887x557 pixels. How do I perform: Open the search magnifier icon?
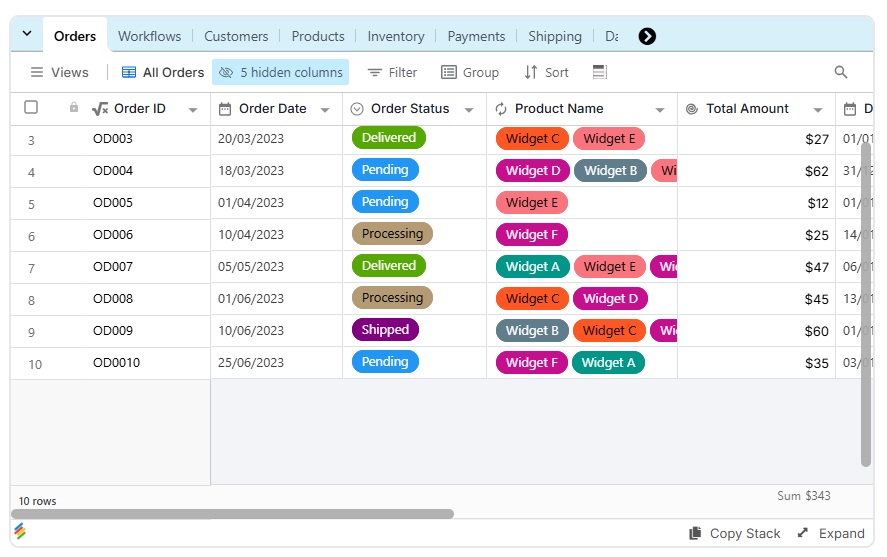click(x=841, y=72)
